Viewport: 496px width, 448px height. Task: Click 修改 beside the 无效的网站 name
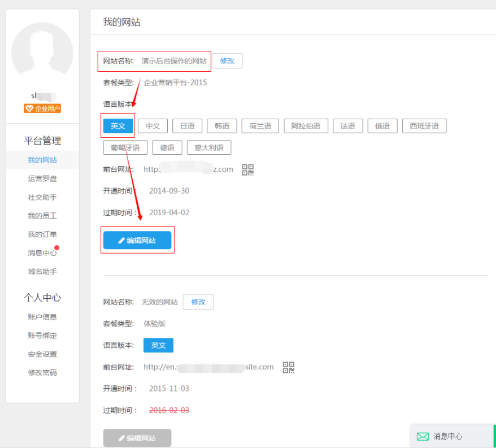coord(198,302)
